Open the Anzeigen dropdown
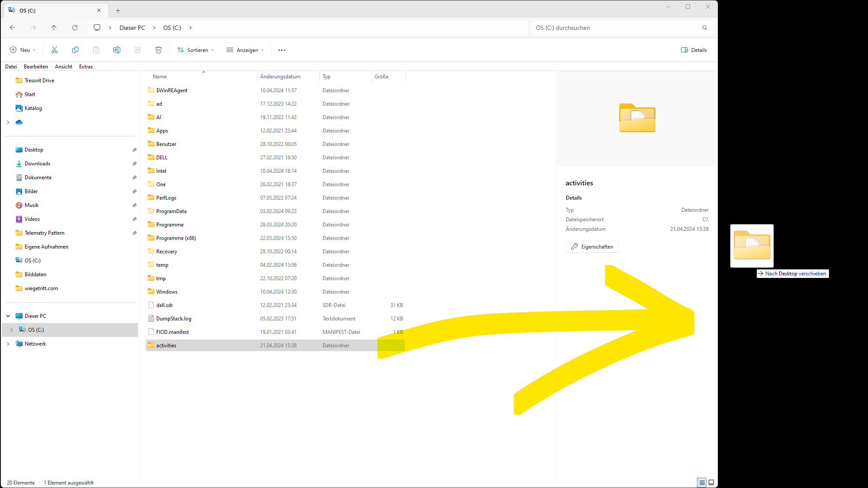This screenshot has height=488, width=868. 245,50
